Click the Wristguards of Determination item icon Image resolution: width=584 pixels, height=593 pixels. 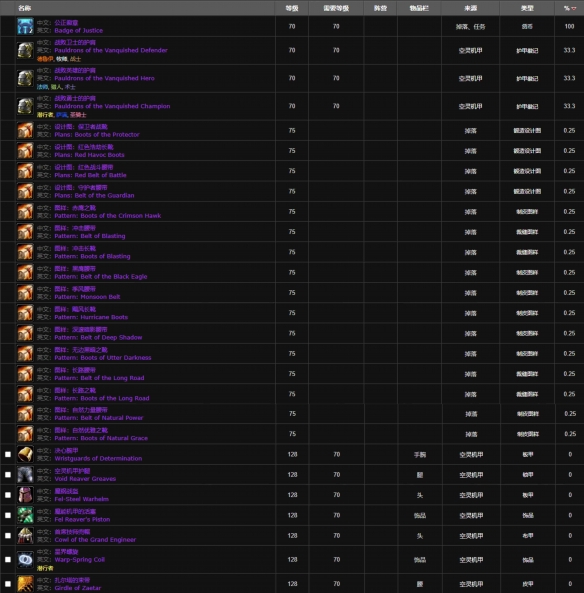click(x=25, y=454)
